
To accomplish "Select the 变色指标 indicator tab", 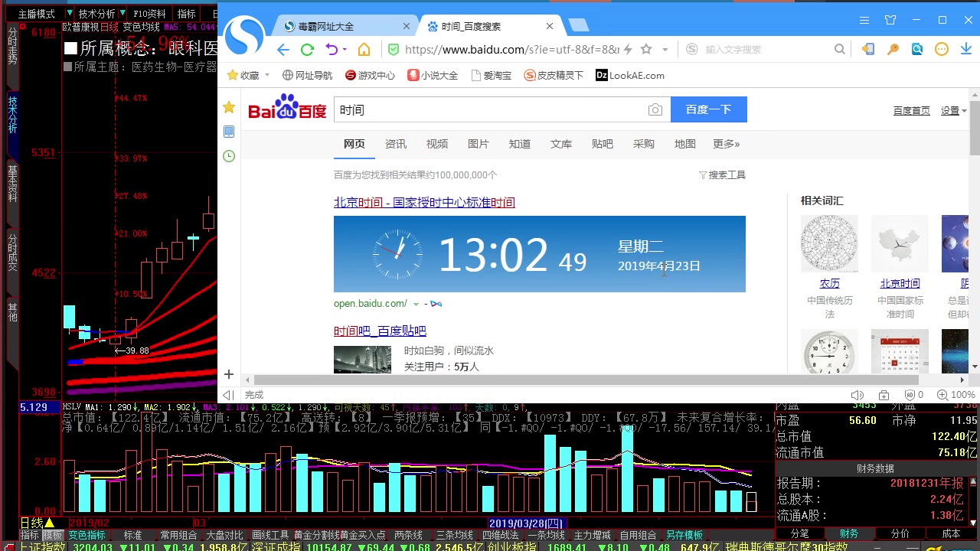I will click(87, 535).
